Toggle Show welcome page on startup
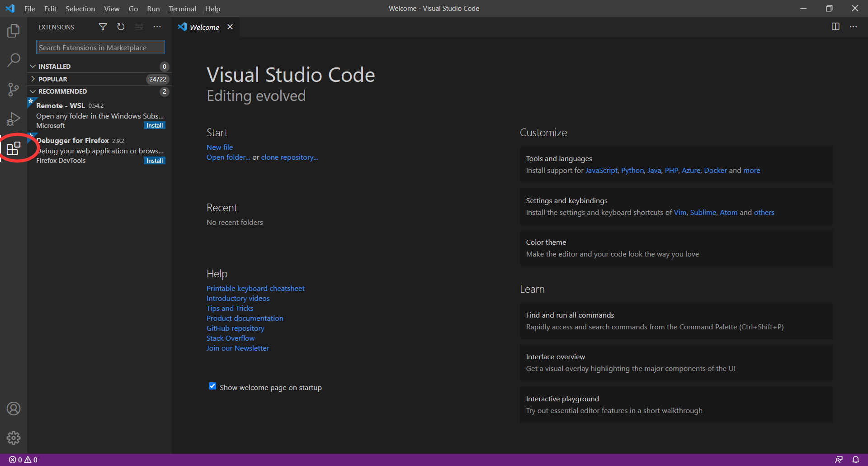Viewport: 868px width, 466px height. pos(212,386)
